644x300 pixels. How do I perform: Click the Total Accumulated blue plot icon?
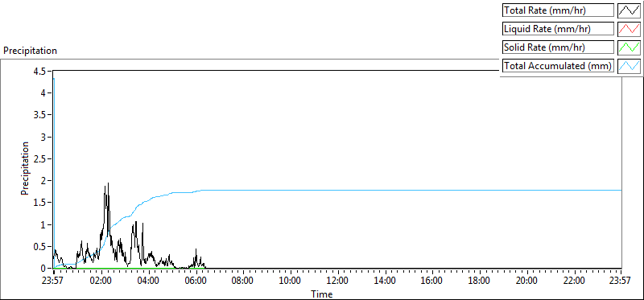pos(630,66)
